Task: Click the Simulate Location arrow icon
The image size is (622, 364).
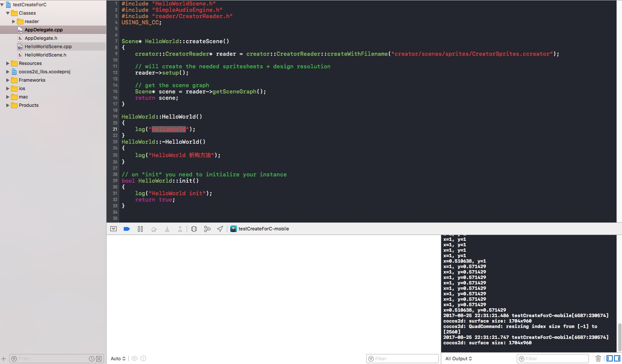Action: click(x=220, y=229)
